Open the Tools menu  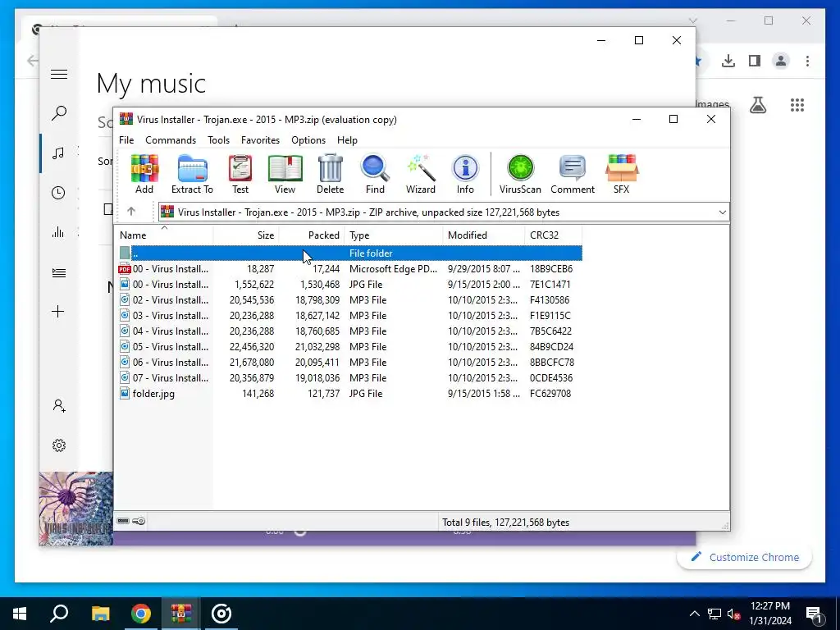[218, 139]
